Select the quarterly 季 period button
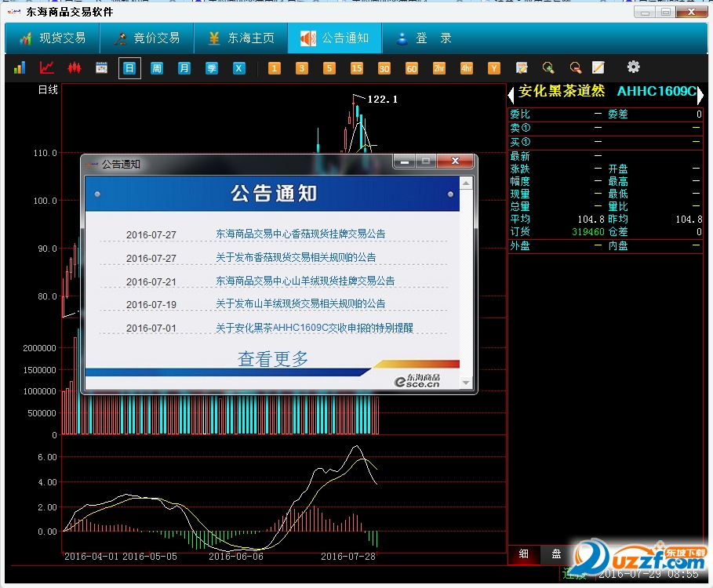713x588 pixels. pos(212,68)
